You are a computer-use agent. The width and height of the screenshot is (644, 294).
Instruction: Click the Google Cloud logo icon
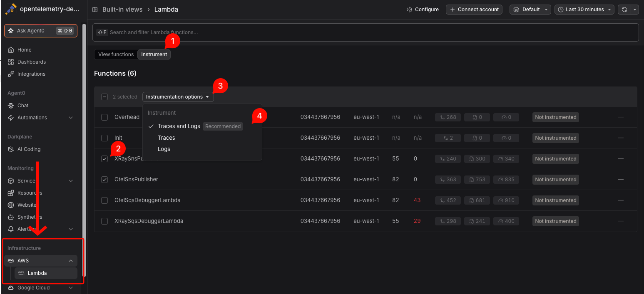pyautogui.click(x=11, y=288)
